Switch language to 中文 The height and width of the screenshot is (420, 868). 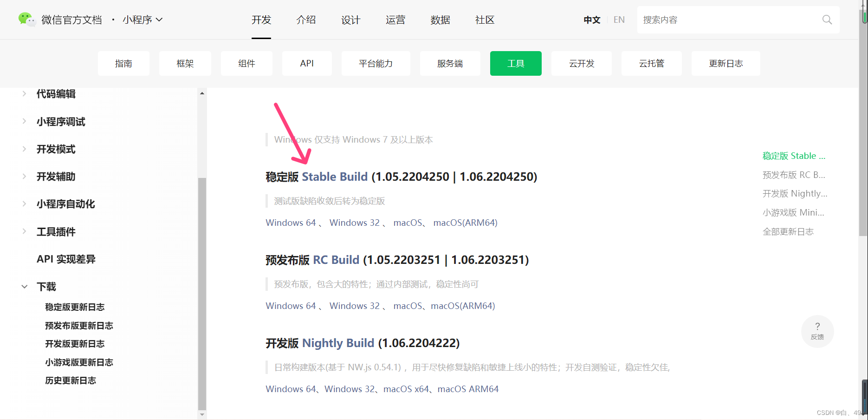tap(592, 20)
